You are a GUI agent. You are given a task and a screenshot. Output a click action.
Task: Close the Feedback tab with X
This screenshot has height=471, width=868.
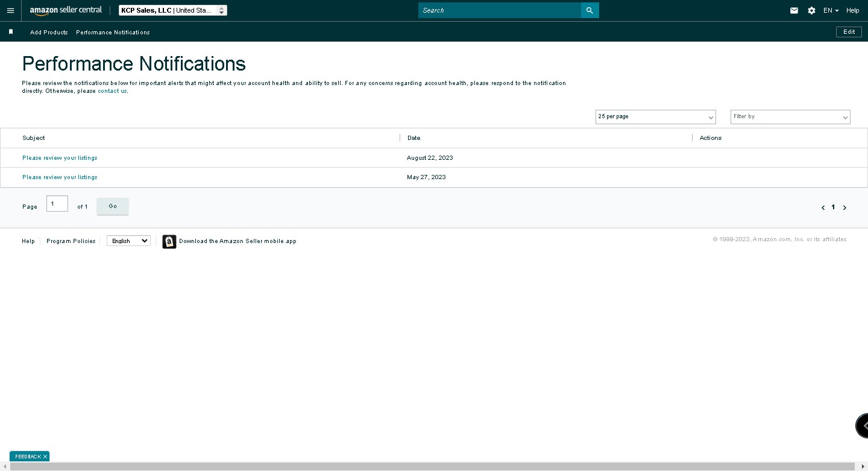[45, 457]
